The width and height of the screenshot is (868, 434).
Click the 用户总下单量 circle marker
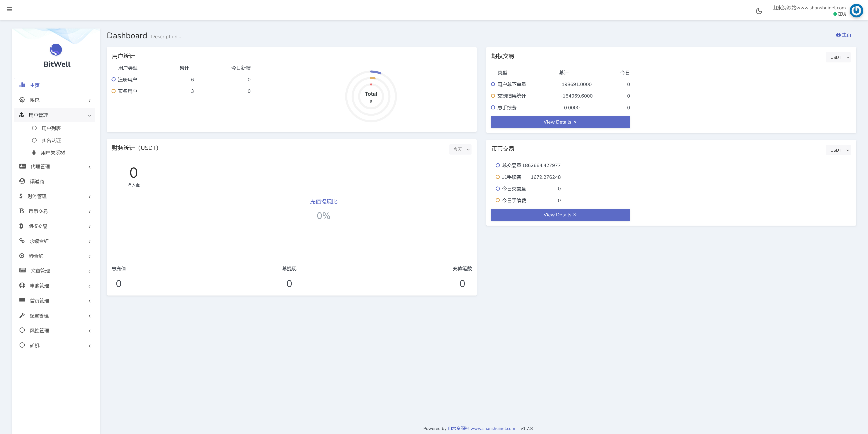coord(493,84)
